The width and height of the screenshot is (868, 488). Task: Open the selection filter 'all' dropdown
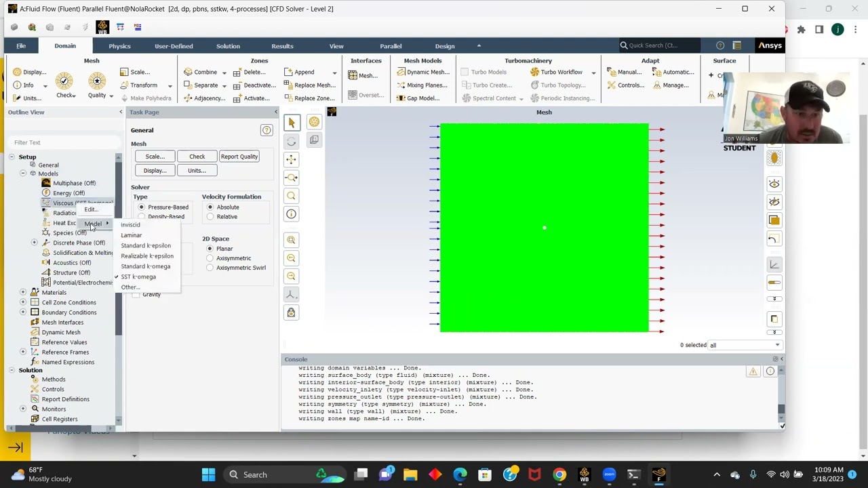pos(745,345)
